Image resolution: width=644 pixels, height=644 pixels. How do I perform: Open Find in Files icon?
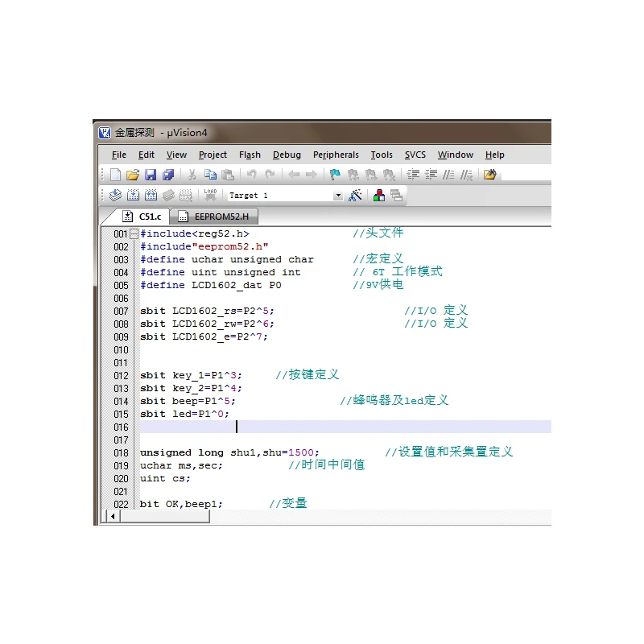(490, 175)
